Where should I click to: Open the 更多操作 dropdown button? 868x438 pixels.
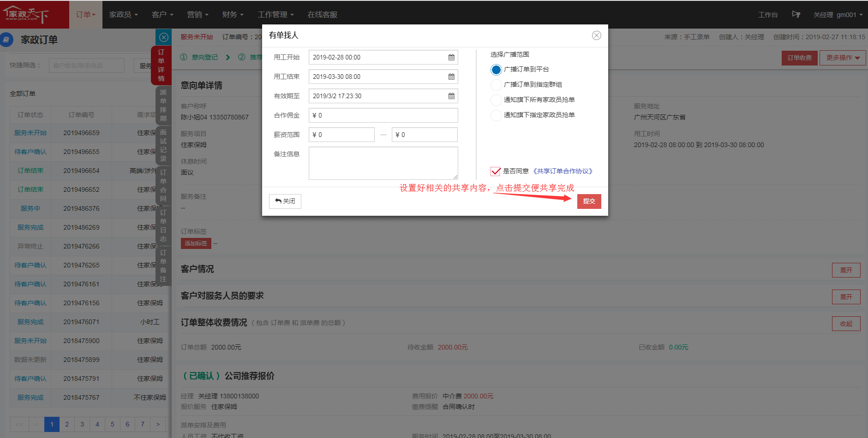[x=843, y=58]
